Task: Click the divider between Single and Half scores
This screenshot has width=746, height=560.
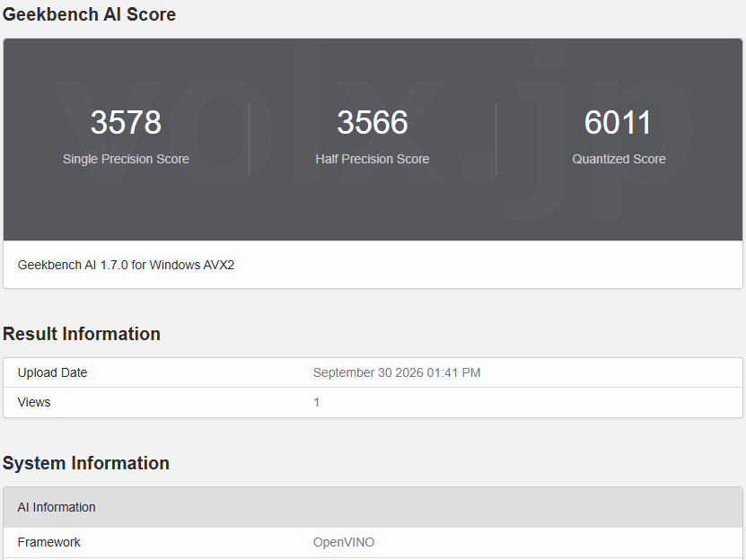Action: click(250, 139)
